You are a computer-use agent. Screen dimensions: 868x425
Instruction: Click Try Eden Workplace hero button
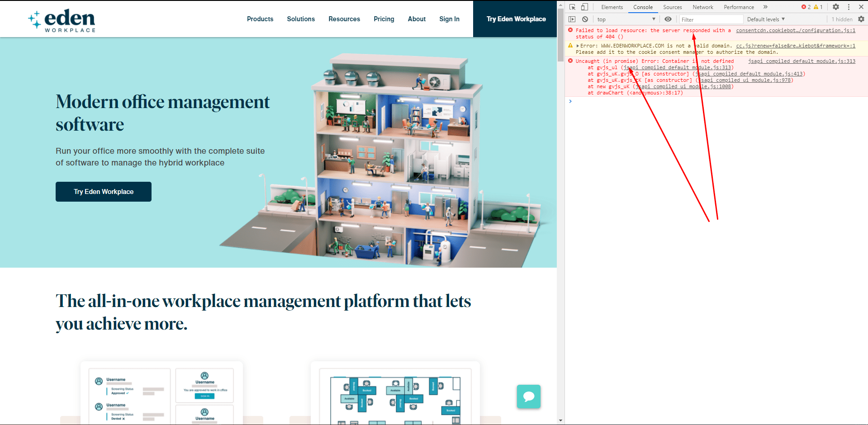(104, 192)
